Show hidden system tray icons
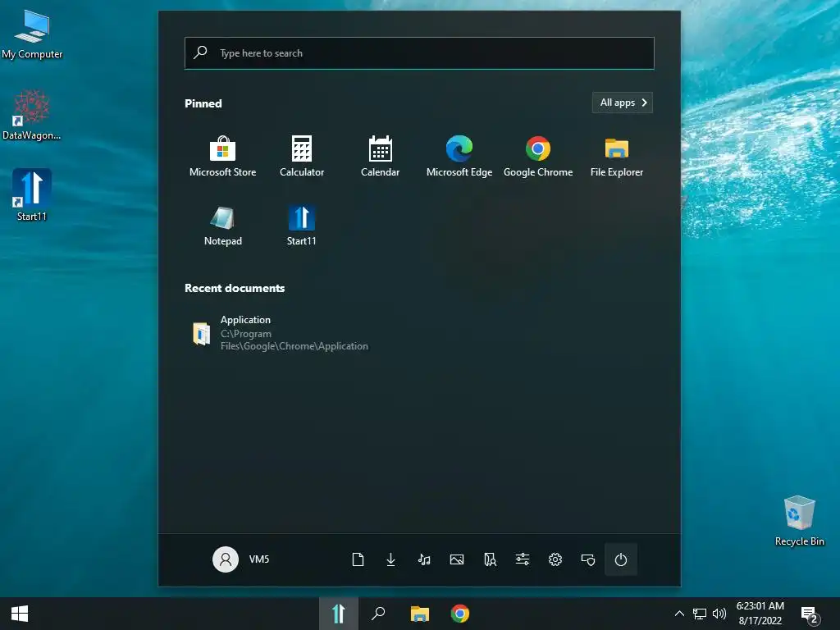 click(x=679, y=614)
